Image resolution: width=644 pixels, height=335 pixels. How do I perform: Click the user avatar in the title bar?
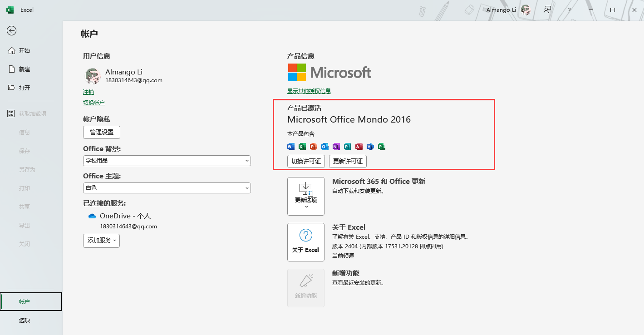[526, 10]
